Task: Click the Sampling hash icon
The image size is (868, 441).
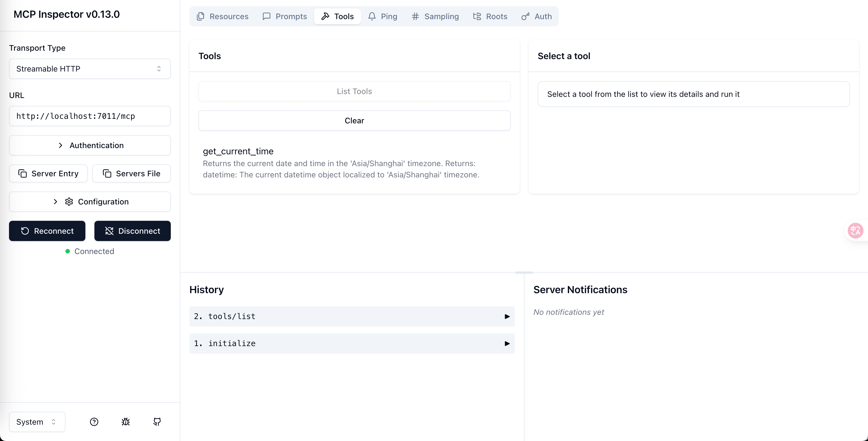Action: (415, 16)
